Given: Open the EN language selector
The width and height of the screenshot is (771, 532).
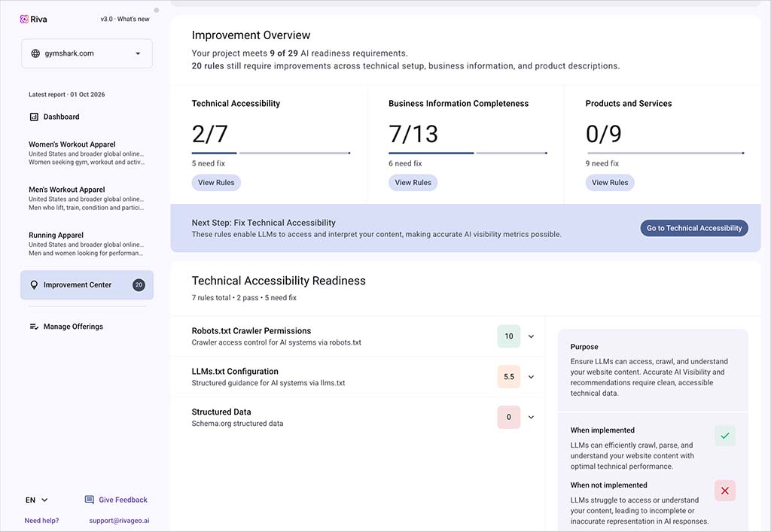Looking at the screenshot, I should tap(36, 500).
